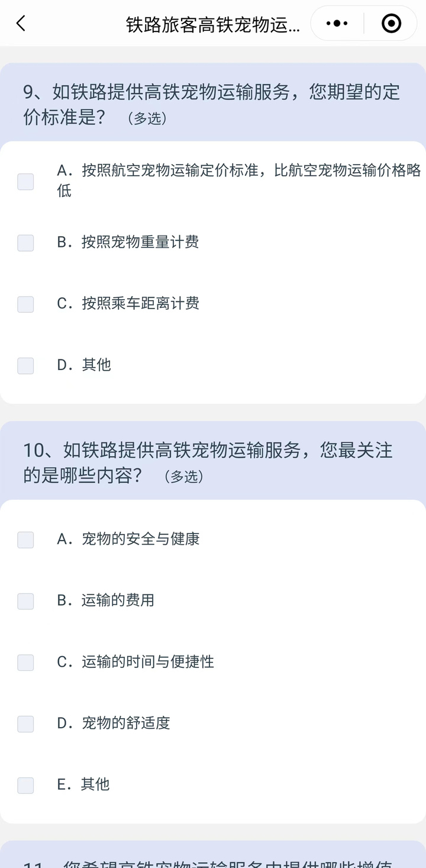Image resolution: width=426 pixels, height=868 pixels.
Task: Tick checkbox for C 按照乘车距离计费
Action: (25, 304)
